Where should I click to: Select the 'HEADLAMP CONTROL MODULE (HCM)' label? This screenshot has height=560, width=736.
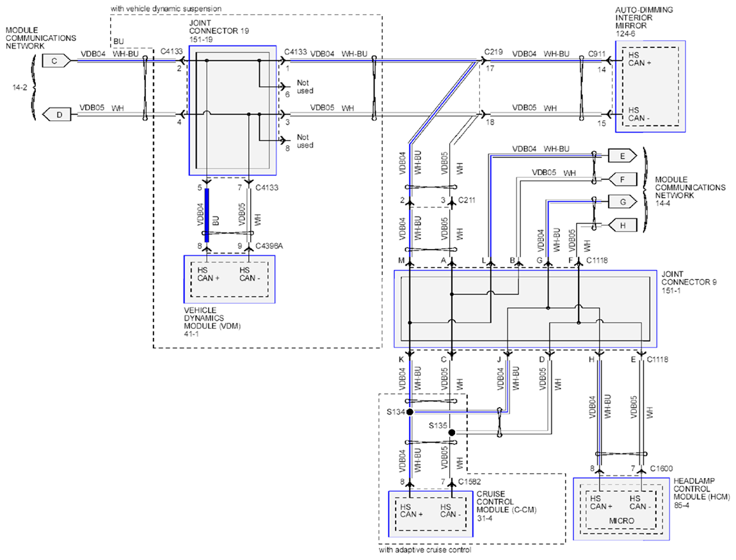(701, 489)
